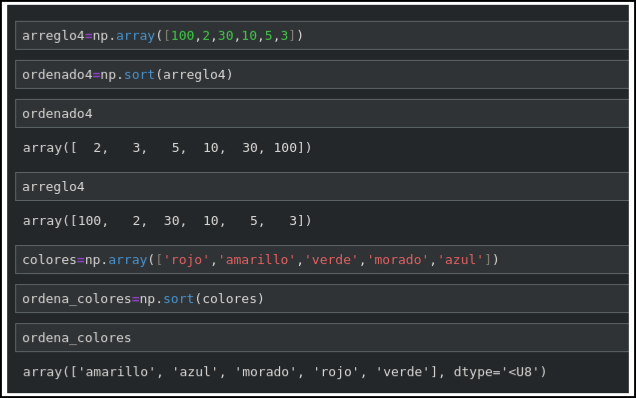Viewport: 636px width, 398px height.
Task: Click output array([ 2, 3, 5, 10, 30, 100])
Action: (167, 148)
